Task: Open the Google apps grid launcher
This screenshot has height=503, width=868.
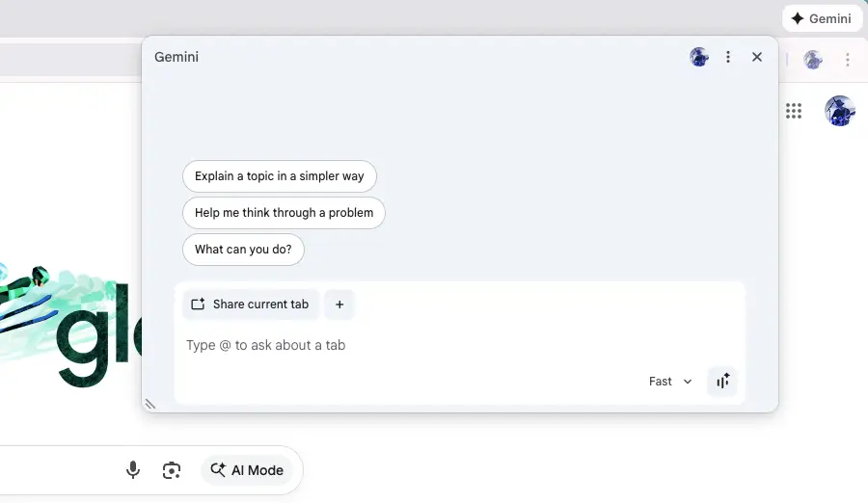Action: [x=794, y=111]
